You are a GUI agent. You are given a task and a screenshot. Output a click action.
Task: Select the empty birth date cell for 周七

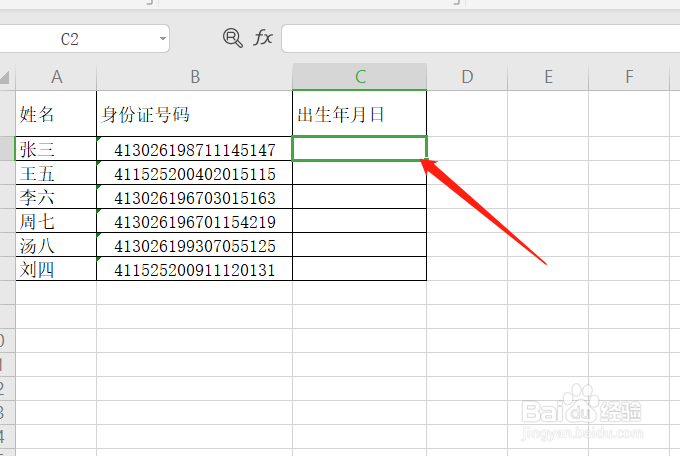360,221
